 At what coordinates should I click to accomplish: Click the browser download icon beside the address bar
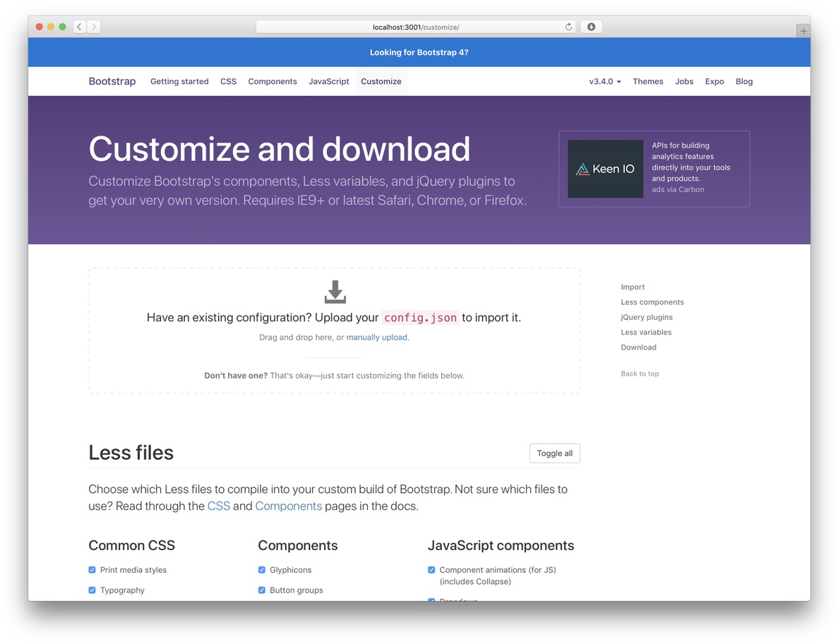point(591,26)
